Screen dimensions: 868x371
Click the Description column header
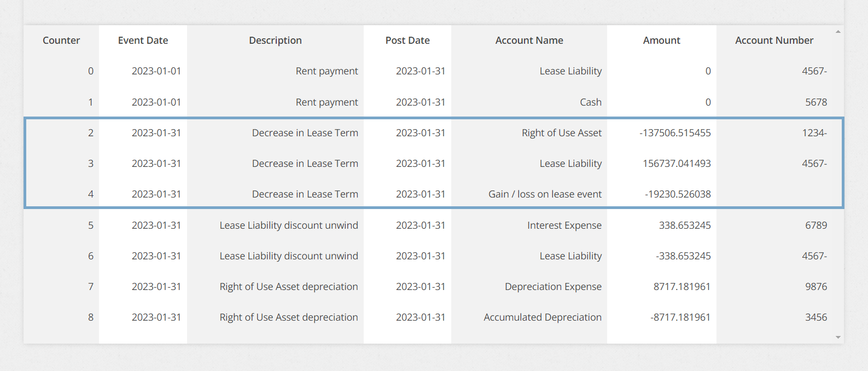(275, 40)
